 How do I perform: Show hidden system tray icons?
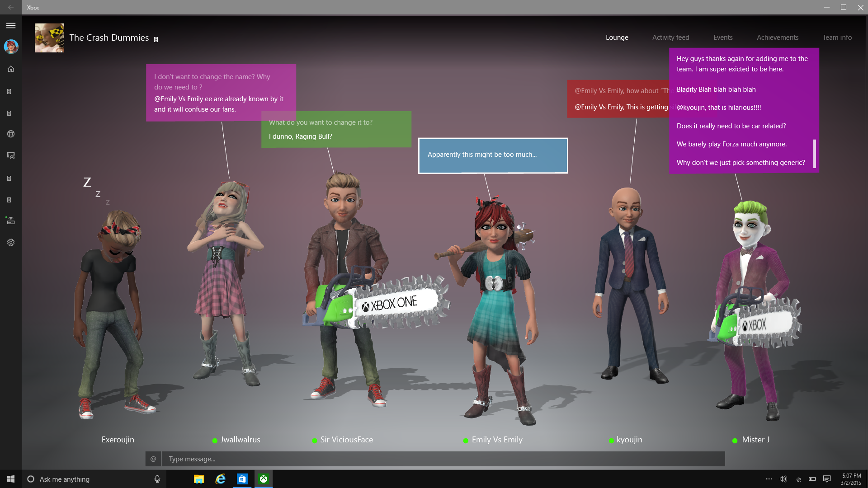pyautogui.click(x=769, y=479)
